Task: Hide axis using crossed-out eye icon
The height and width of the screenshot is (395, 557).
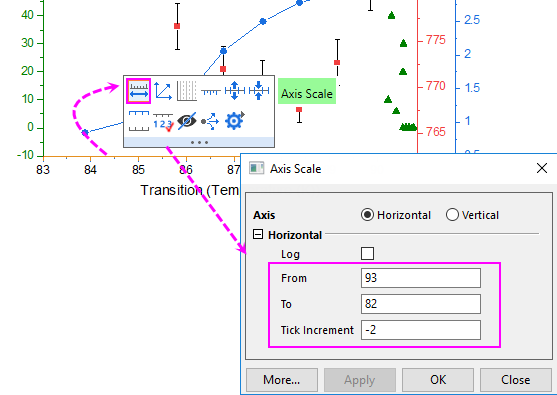Action: click(187, 121)
